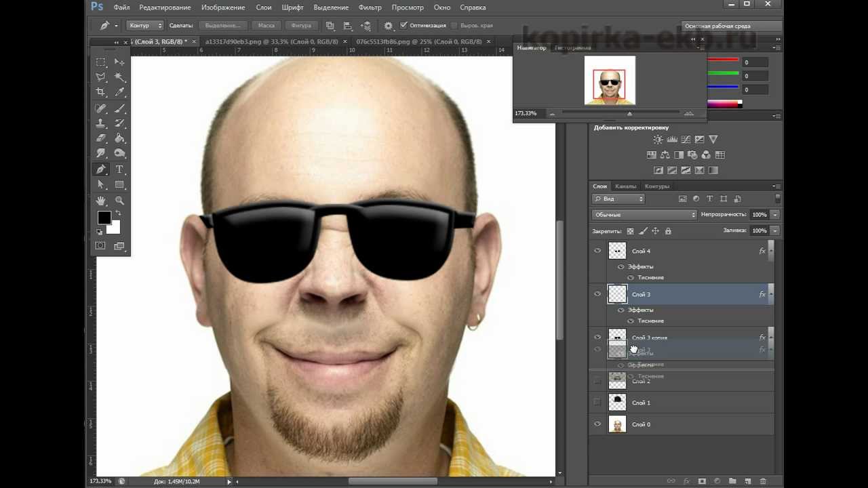868x488 pixels.
Task: Select the Pen tool in toolbox
Action: click(x=101, y=169)
